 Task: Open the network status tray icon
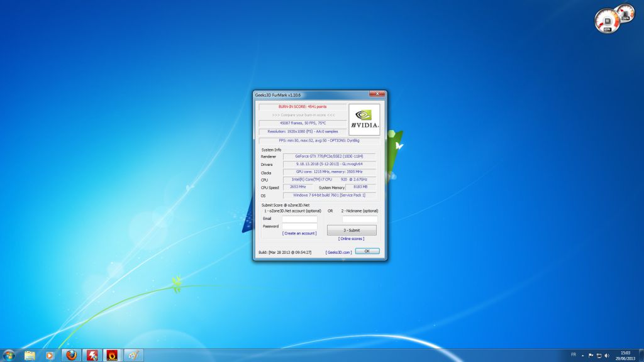(x=599, y=356)
